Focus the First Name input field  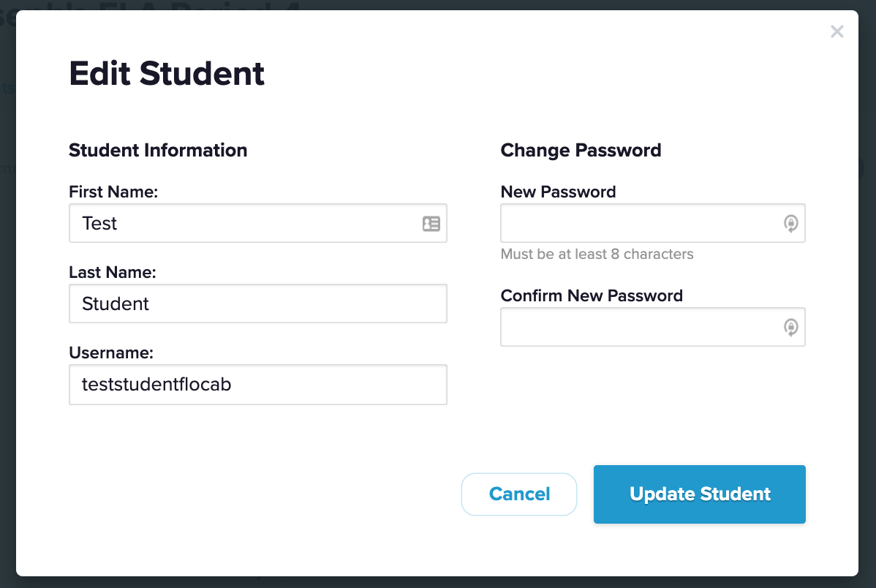point(241,224)
